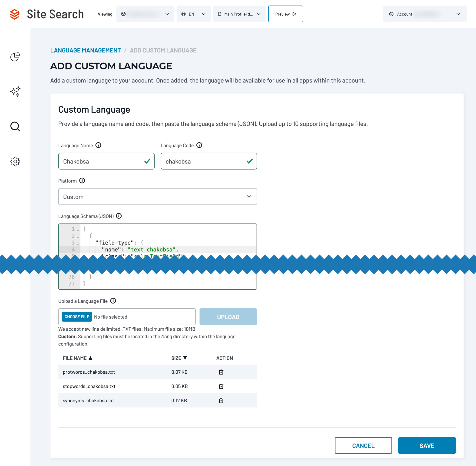This screenshot has width=476, height=466.
Task: Click JSON editor line with "text_chakobsa"
Action: [169, 250]
